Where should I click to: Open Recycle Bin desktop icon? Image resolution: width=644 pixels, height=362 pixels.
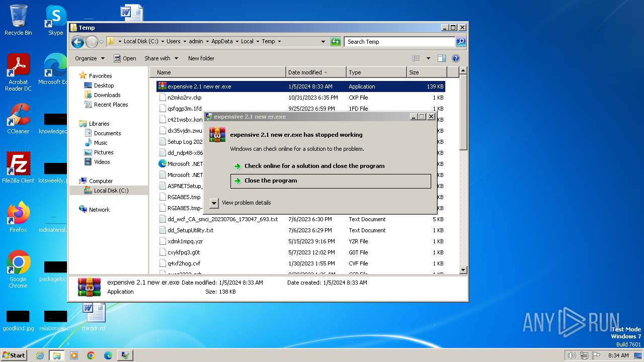coord(18,20)
